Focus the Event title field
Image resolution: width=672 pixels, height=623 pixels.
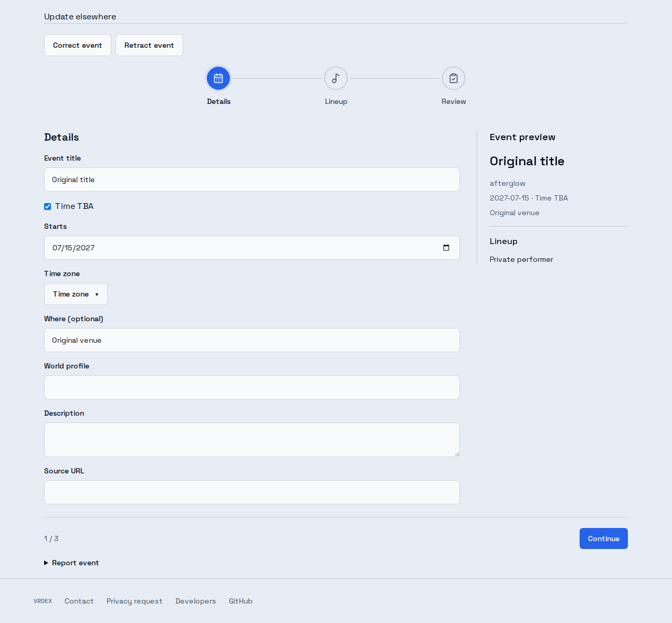[252, 179]
